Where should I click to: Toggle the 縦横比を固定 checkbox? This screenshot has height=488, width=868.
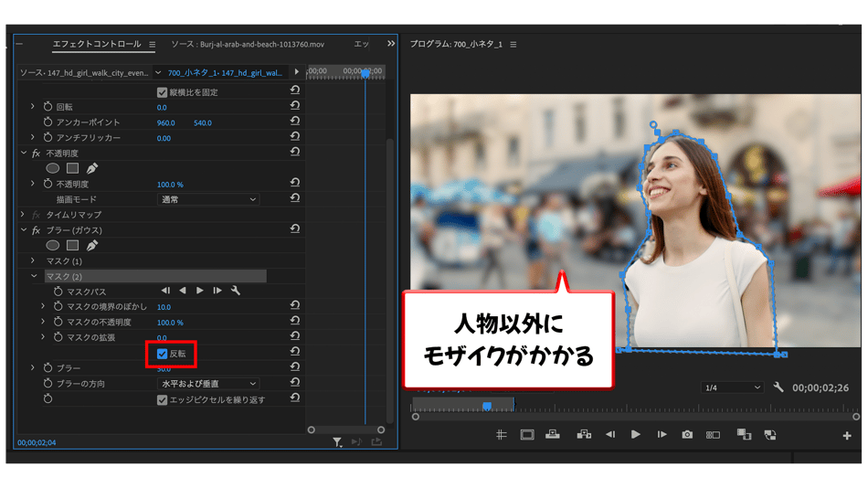point(163,92)
